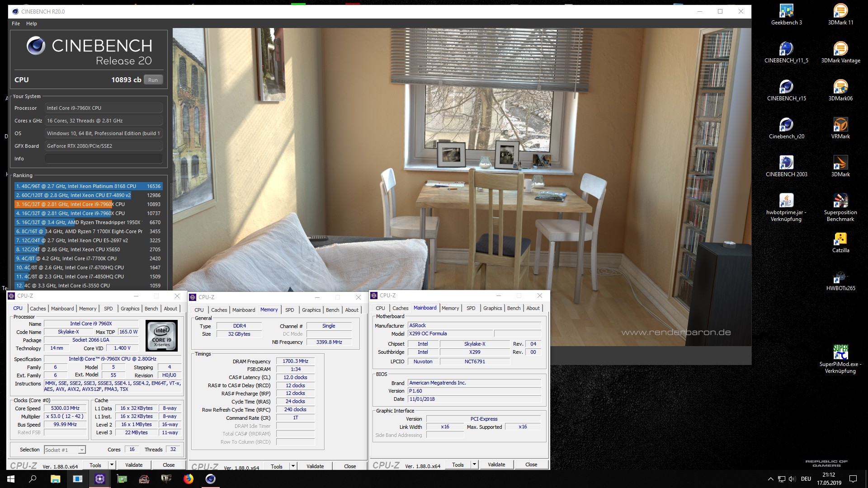The image size is (868, 488).
Task: Open the Windows Start menu
Action: click(11, 479)
